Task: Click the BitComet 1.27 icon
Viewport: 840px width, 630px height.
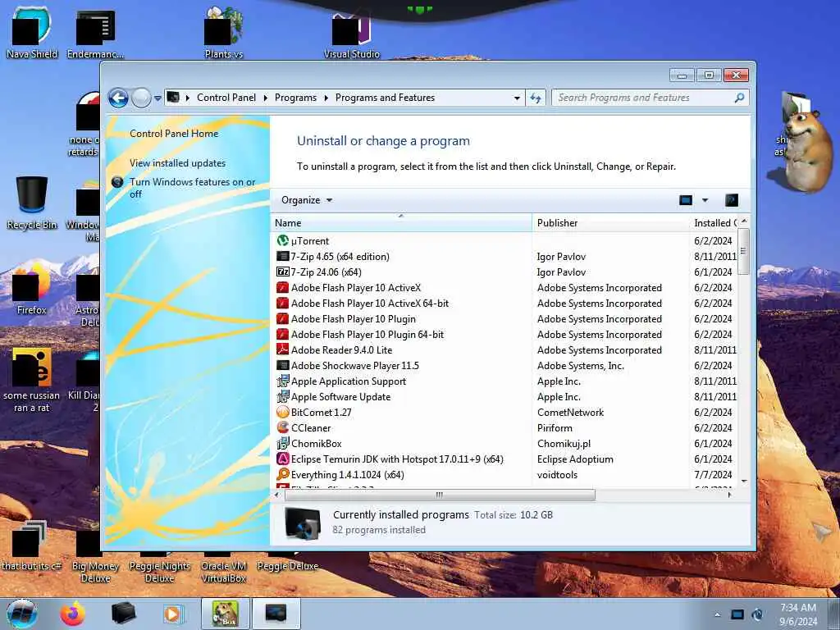Action: [x=282, y=412]
